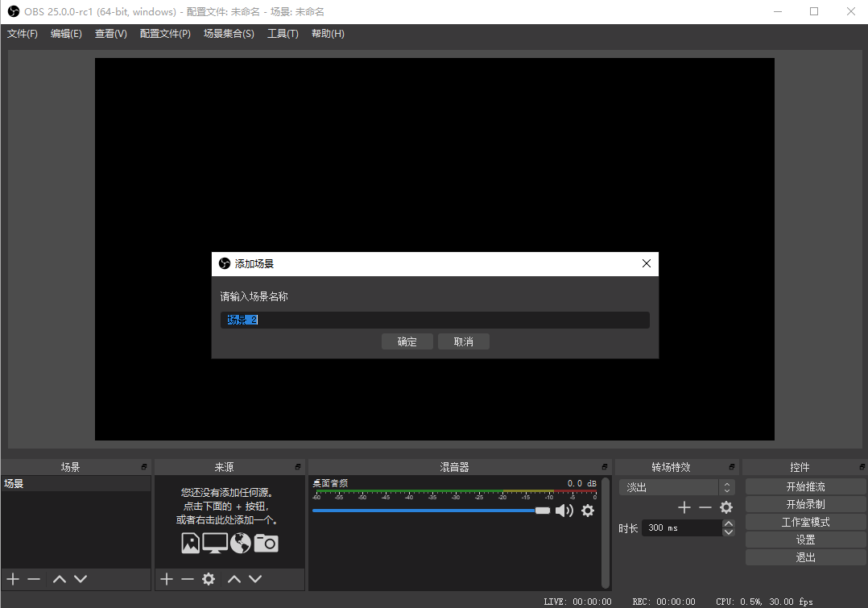Screen dimensions: 868x608
Task: Click 确定 to confirm the scene name
Action: point(407,341)
